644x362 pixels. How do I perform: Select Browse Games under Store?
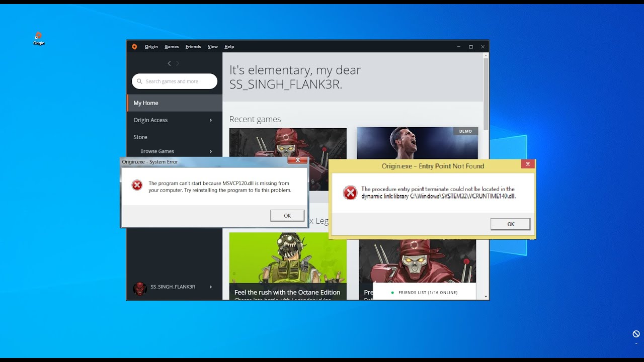157,151
